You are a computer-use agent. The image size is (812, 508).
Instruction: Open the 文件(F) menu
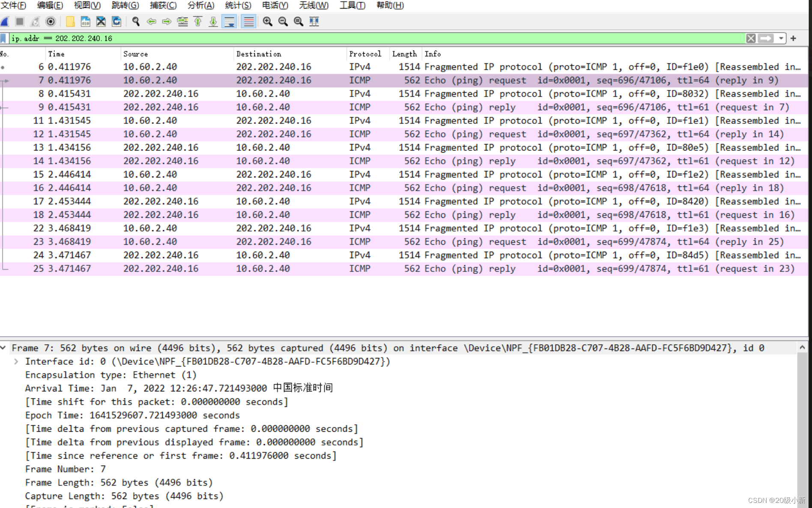coord(13,5)
